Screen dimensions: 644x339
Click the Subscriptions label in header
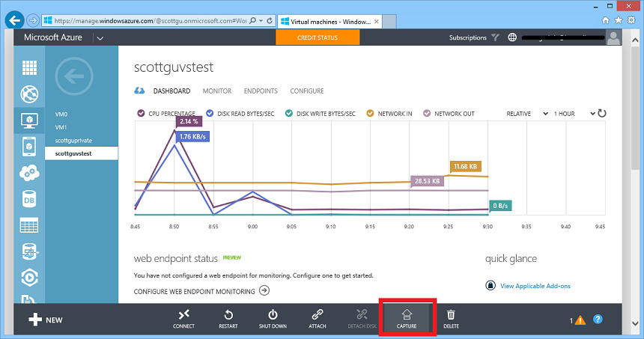point(467,37)
